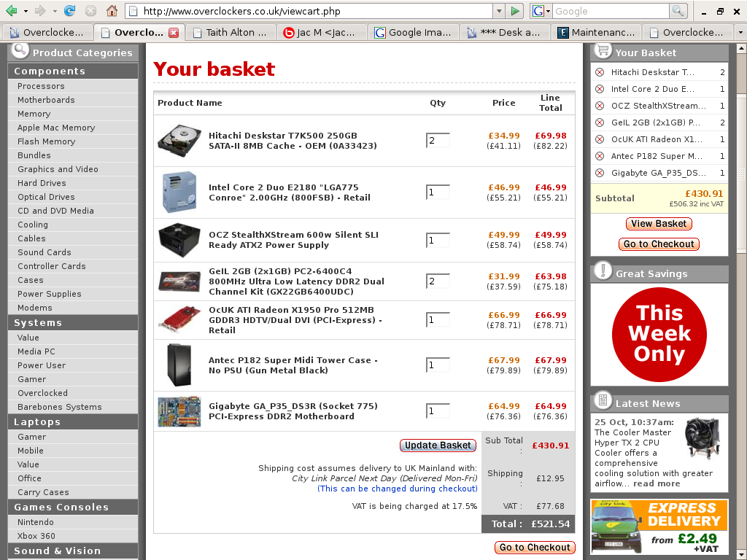The height and width of the screenshot is (560, 747).
Task: Open the Graphics and Video category
Action: 58,169
